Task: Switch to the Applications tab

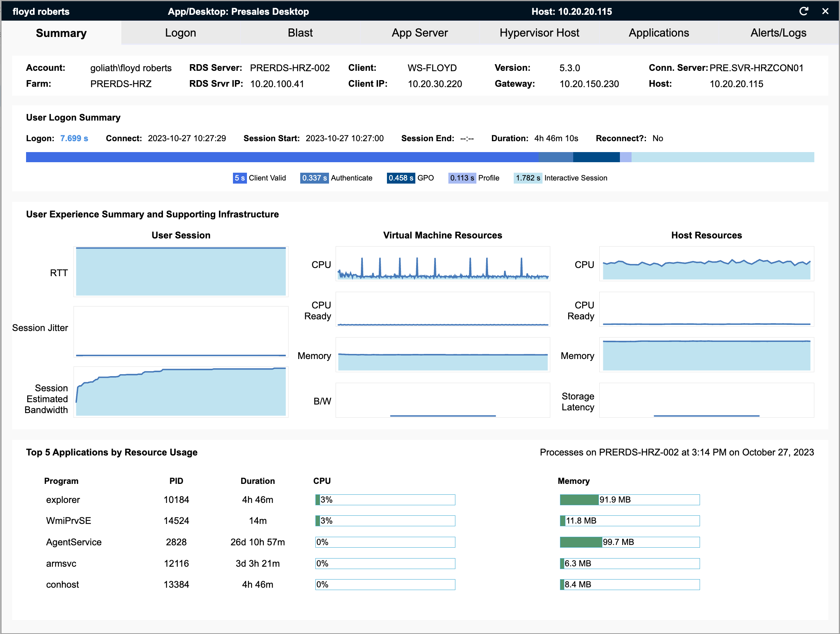Action: 659,33
